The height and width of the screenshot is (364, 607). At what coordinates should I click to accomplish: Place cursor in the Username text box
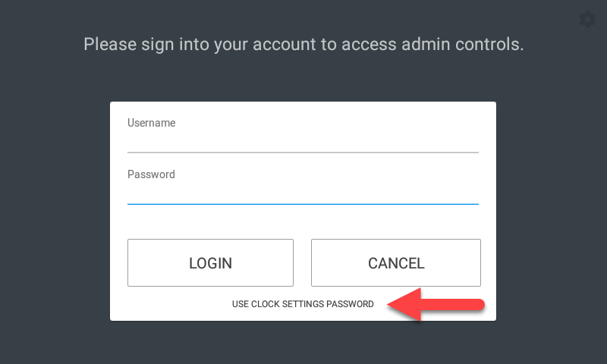tap(303, 141)
